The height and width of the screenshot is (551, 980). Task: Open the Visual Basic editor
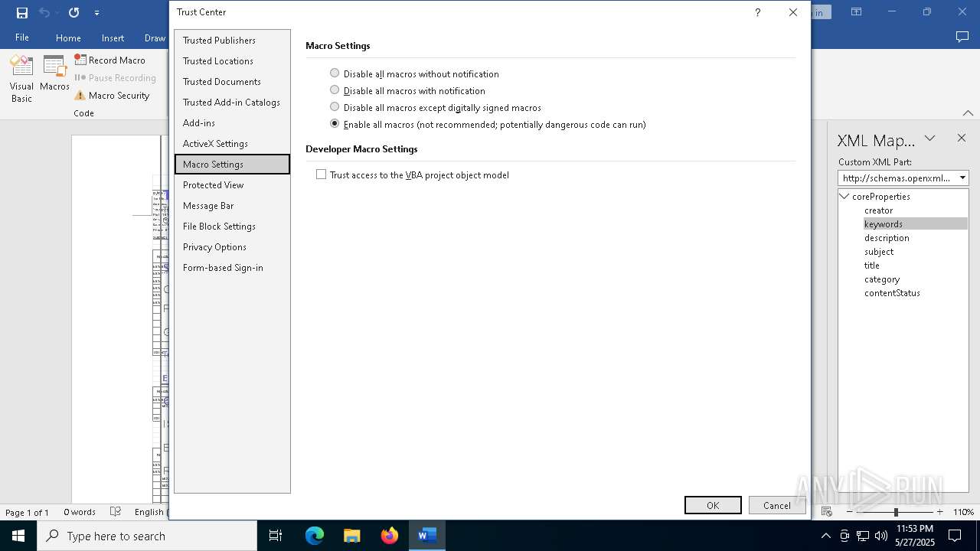click(x=21, y=79)
